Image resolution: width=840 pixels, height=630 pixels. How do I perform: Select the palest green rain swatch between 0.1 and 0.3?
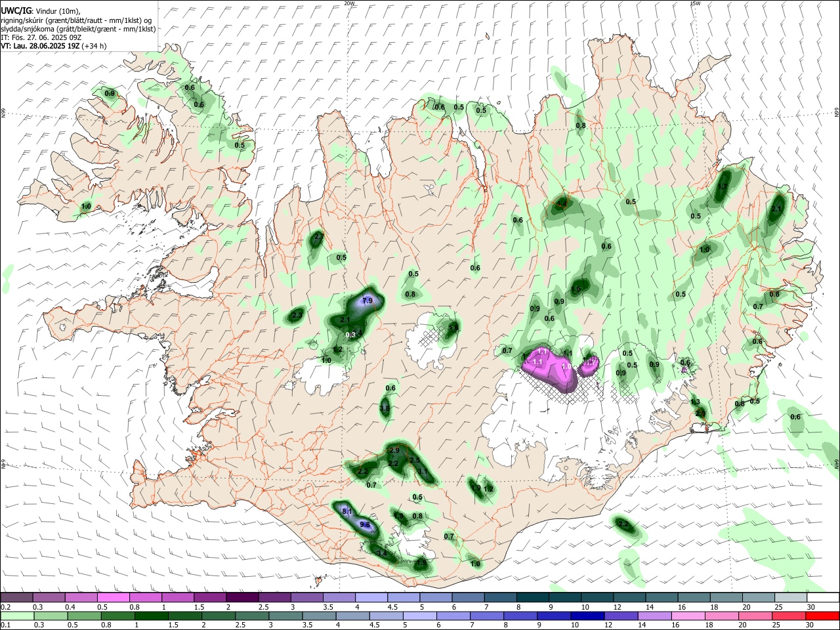pos(17,615)
